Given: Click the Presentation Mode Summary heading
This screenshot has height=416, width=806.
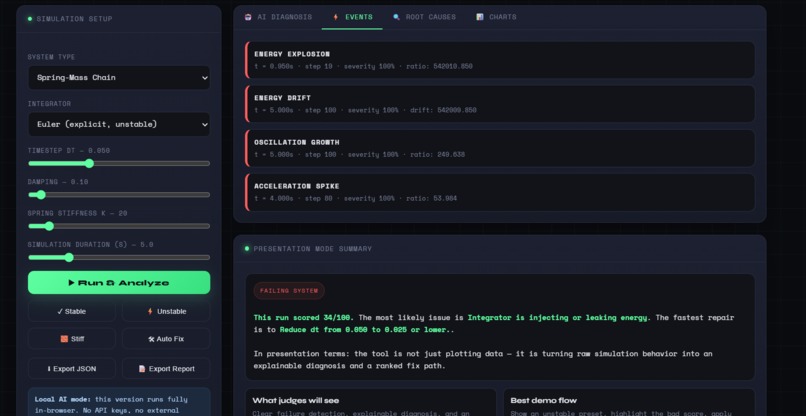Looking at the screenshot, I should [313, 249].
